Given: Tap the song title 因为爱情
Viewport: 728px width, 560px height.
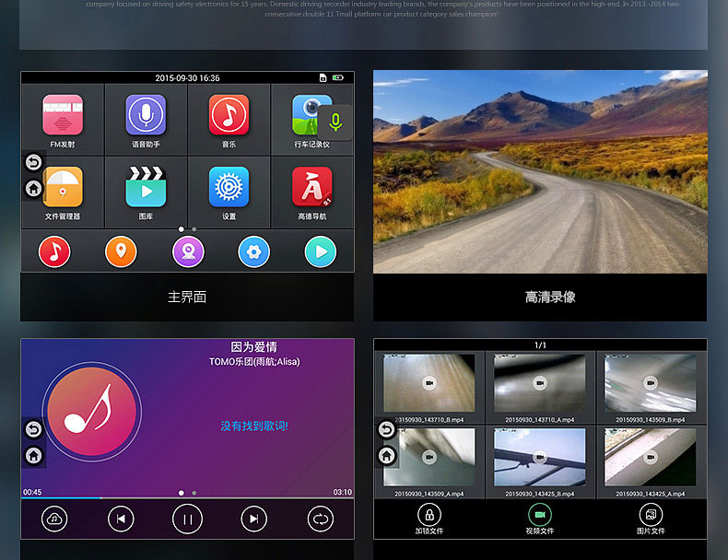Looking at the screenshot, I should 254,347.
